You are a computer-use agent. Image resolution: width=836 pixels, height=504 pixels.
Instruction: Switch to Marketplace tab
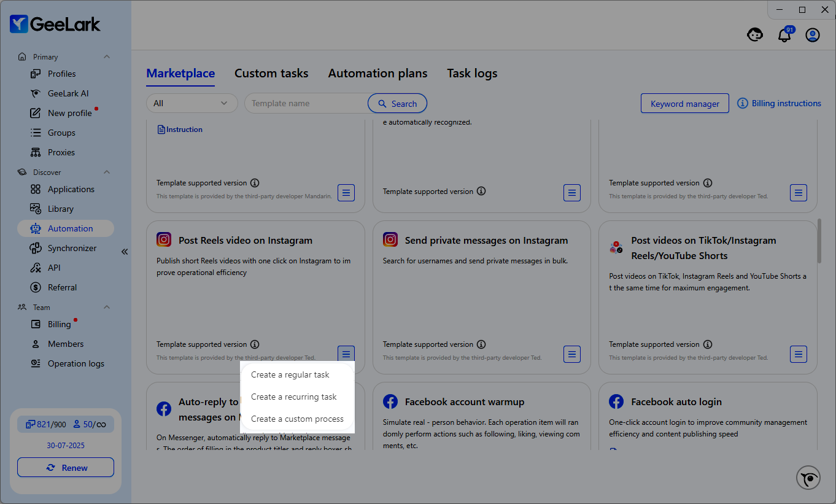click(x=180, y=73)
